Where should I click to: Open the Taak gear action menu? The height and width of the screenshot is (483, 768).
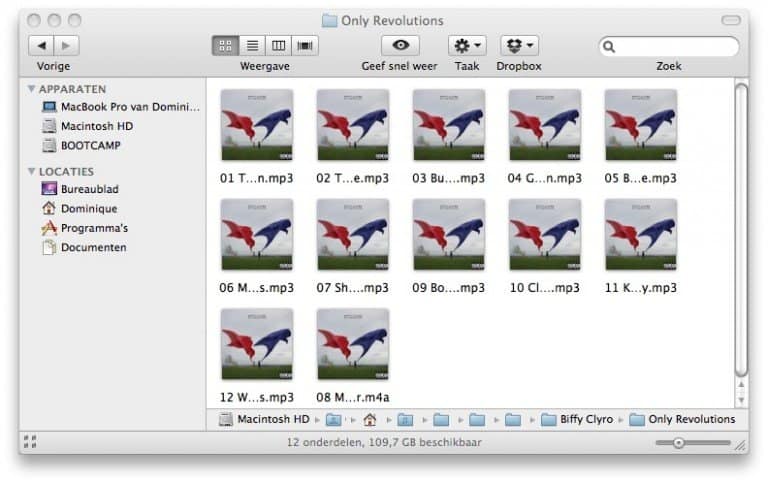coord(467,46)
